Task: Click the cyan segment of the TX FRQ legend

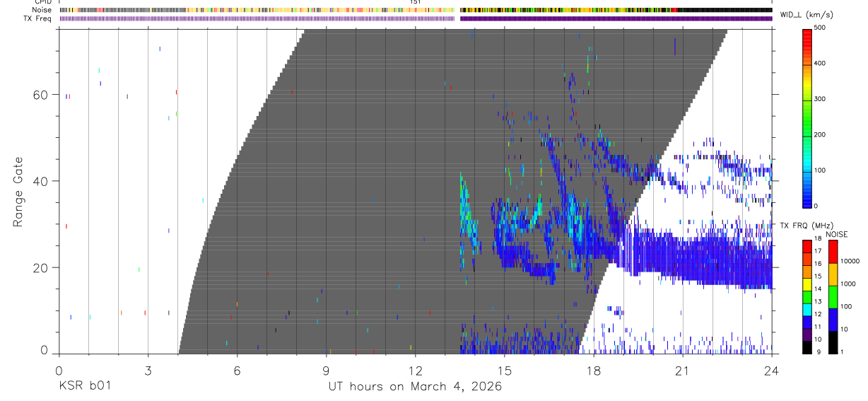Action: click(807, 310)
